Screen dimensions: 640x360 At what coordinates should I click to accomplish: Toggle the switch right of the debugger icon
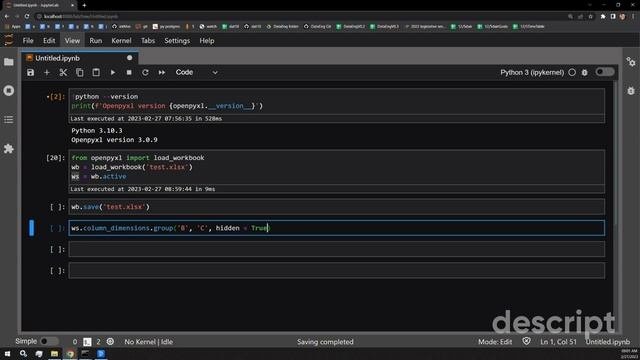click(604, 72)
